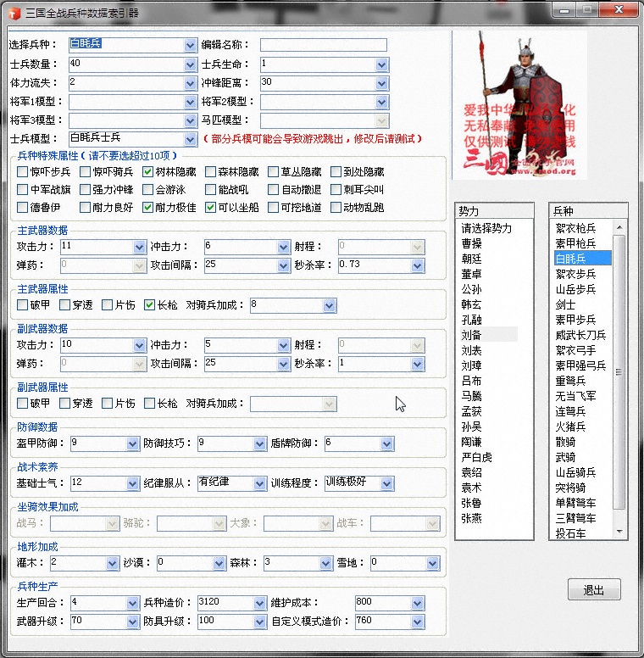Screen dimensions: 644x658
Task: Open the 选择兵种 dropdown
Action: (190, 45)
